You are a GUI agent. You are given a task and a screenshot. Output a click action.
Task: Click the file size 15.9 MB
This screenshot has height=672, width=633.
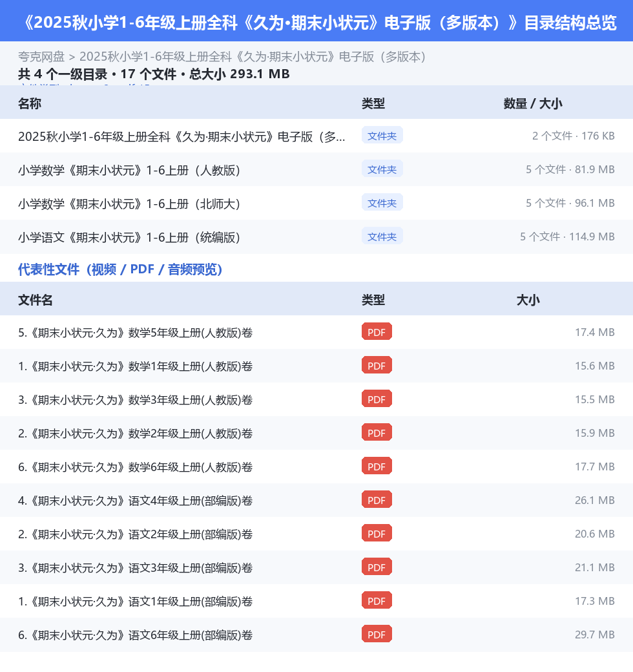coord(595,433)
